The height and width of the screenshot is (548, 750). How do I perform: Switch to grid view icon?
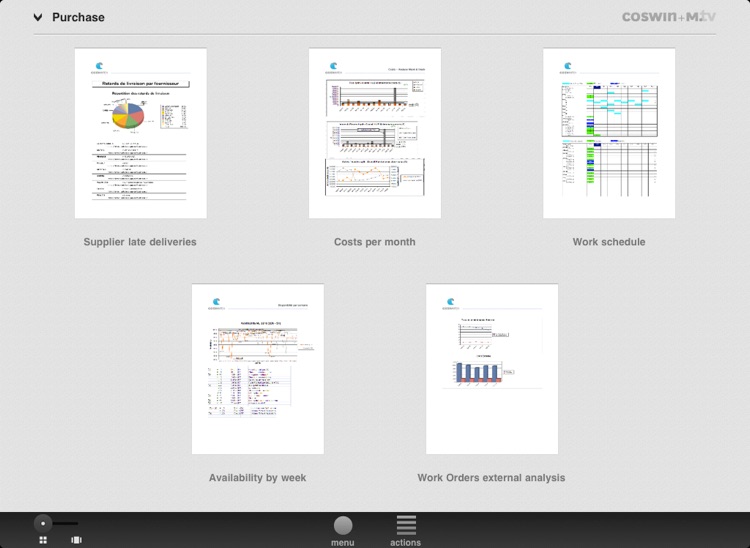coord(43,540)
